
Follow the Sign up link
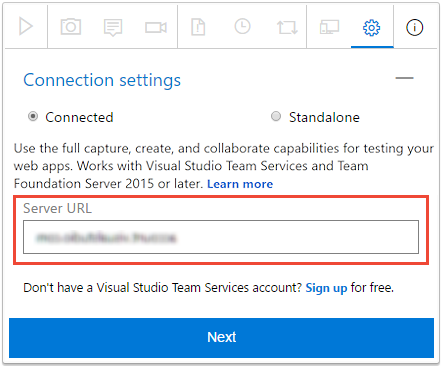pyautogui.click(x=326, y=288)
